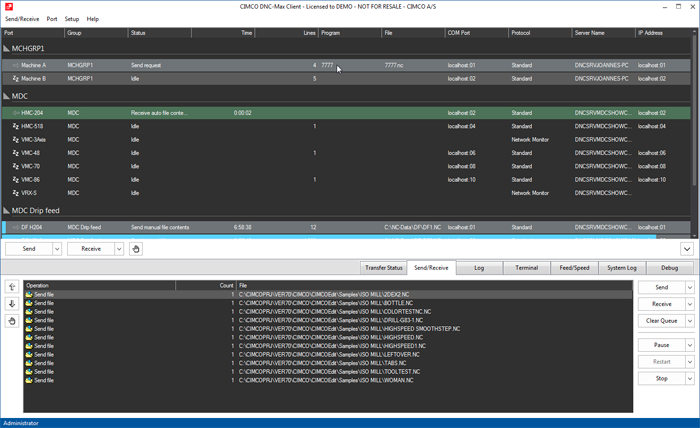Click the queue Send button
Screen dimensions: 700x428
662,287
